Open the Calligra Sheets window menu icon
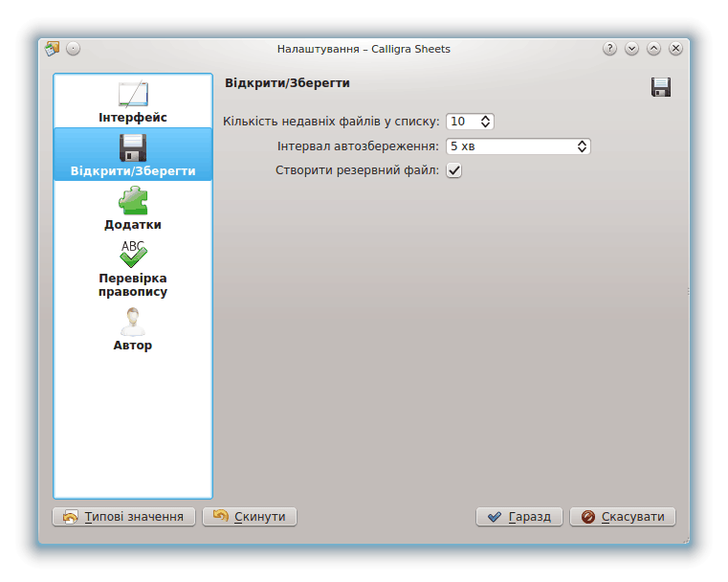The height and width of the screenshot is (582, 728). tap(52, 49)
